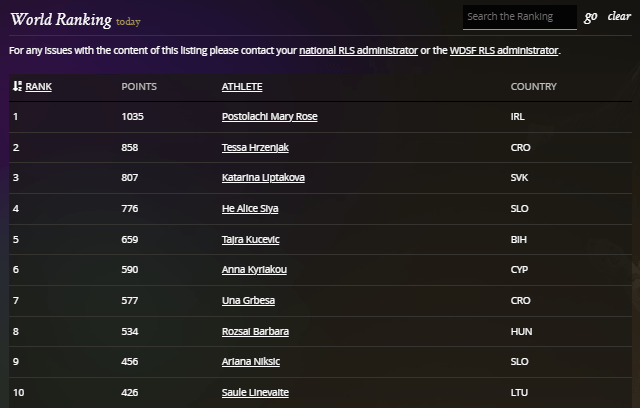Open Tessa Hrzenjak athlete profile
Viewport: 640px width, 408px height.
(257, 148)
